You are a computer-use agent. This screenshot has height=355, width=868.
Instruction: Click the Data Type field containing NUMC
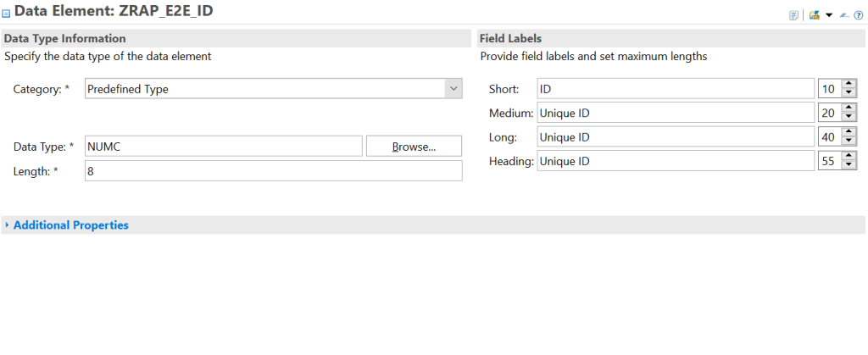coord(224,147)
